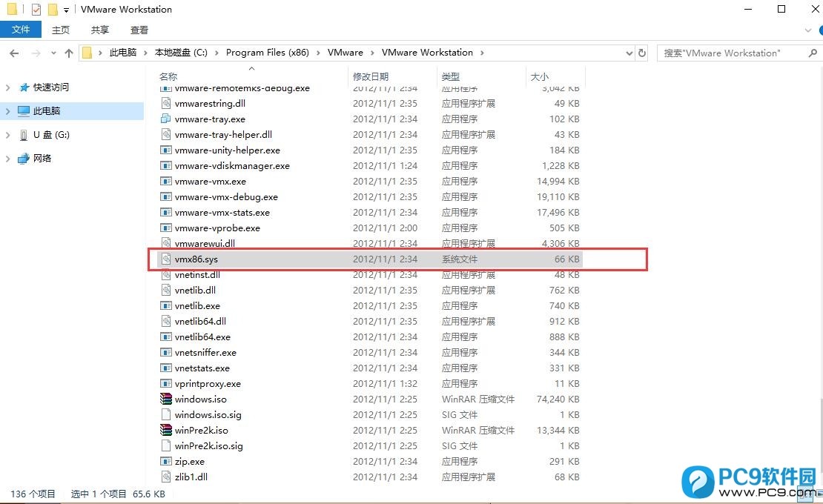
Task: Click the winPre2k.iso WinRAR archive icon
Action: tap(166, 430)
